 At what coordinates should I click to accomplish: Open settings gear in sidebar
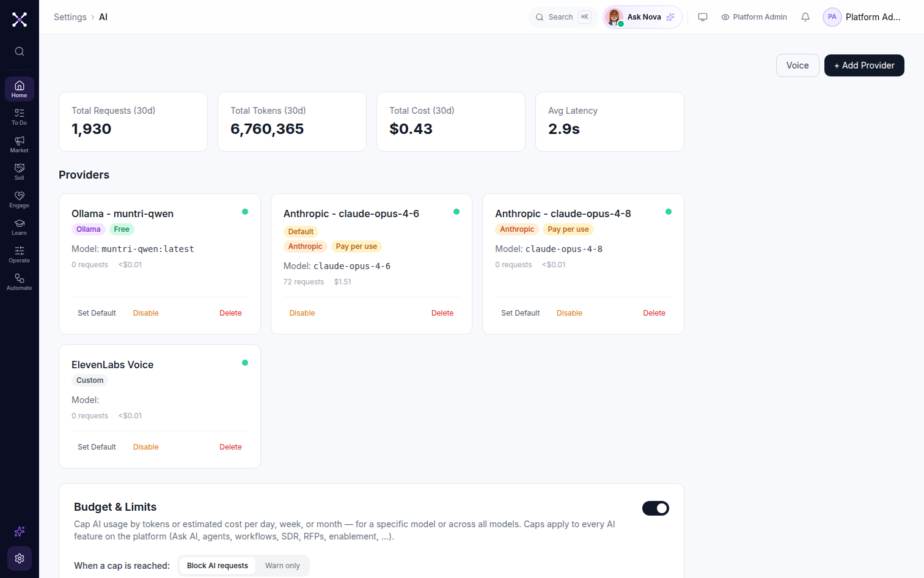[20, 558]
